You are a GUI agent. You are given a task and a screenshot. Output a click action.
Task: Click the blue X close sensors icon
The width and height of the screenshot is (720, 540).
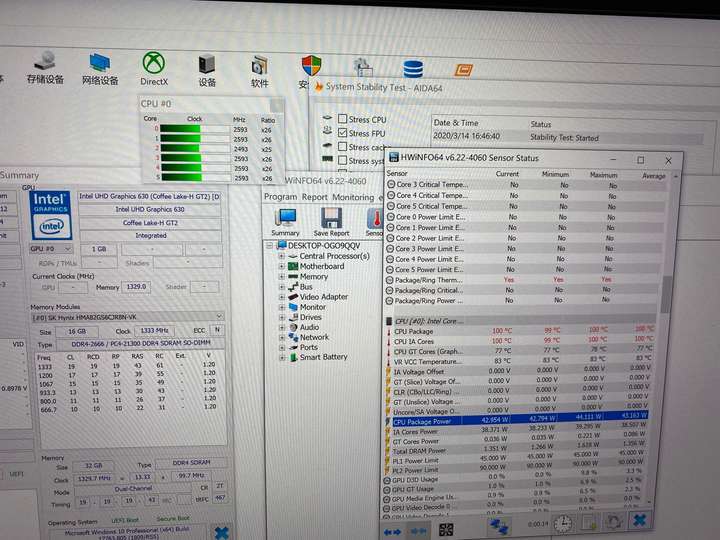[639, 520]
